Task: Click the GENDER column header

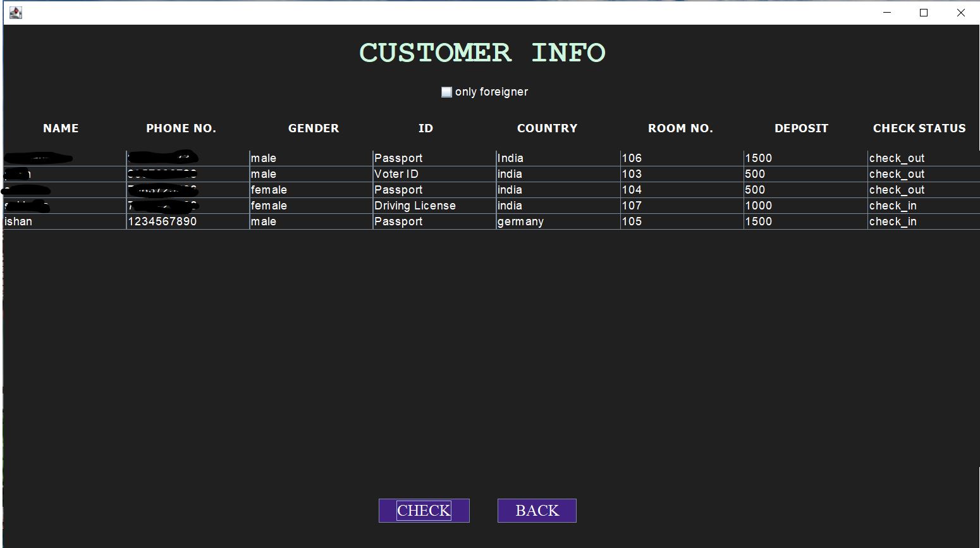Action: point(314,128)
